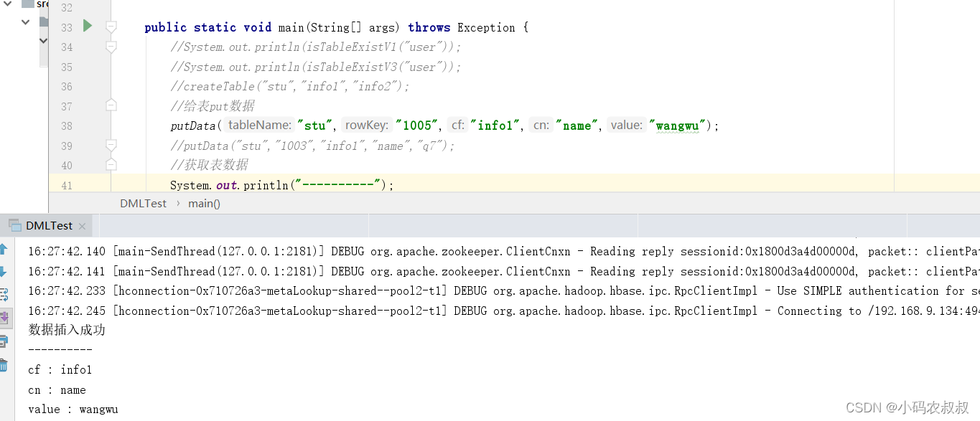Select the DMLTest run tab
980x421 pixels.
pos(47,225)
